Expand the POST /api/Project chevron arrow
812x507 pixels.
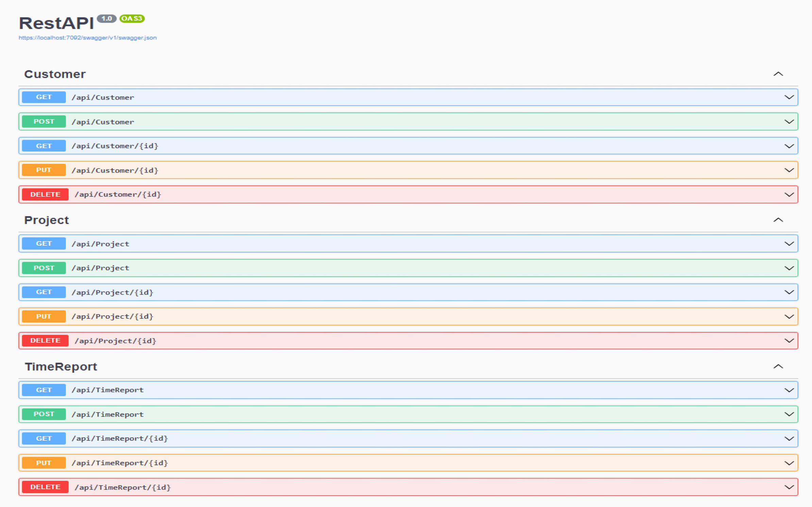[x=789, y=268]
